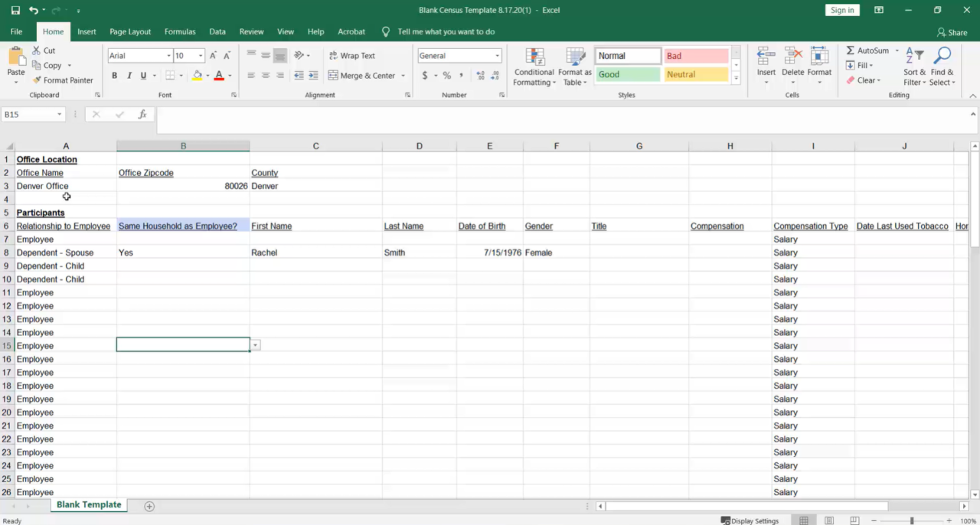Apply Underline to the selection

tap(142, 75)
